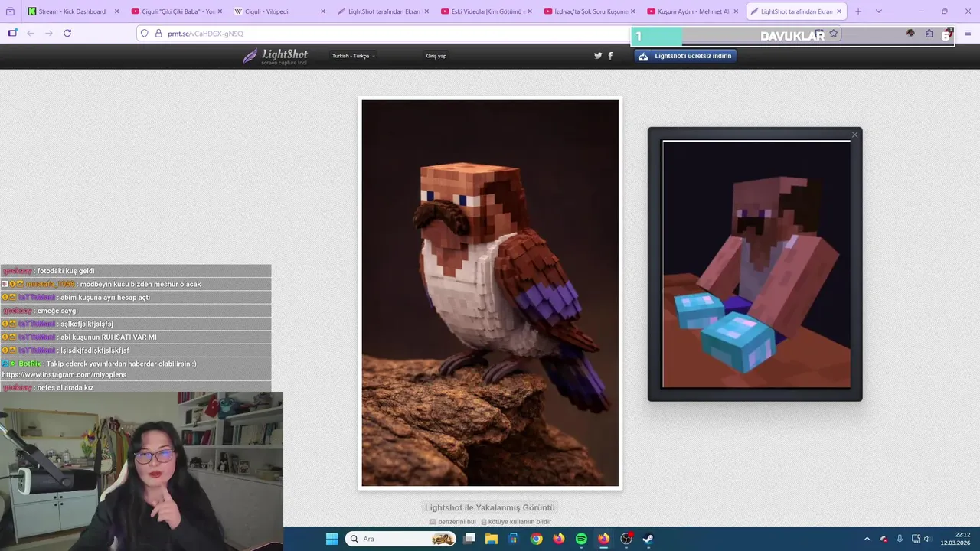Image resolution: width=980 pixels, height=551 pixels.
Task: Click the pixelated figure preview image
Action: (756, 264)
